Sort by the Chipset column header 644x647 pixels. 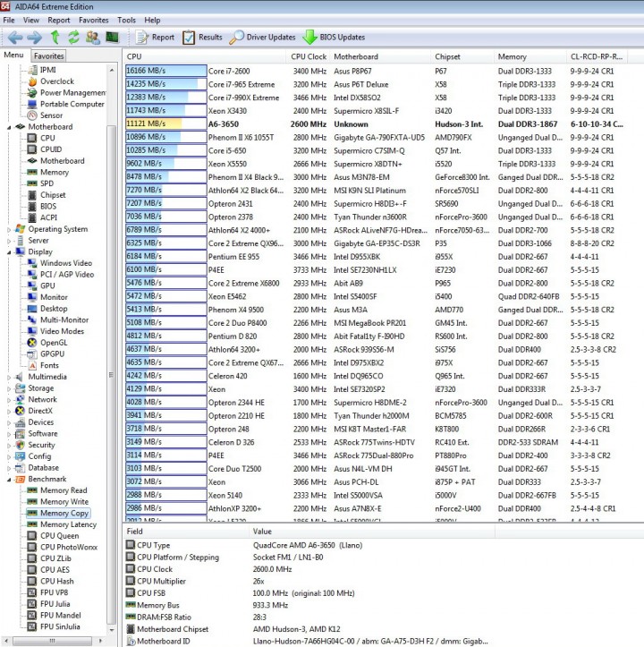(x=462, y=56)
